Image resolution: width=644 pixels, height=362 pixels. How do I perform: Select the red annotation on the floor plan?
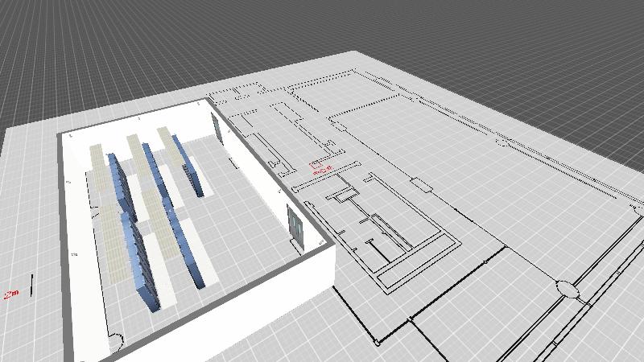(x=321, y=168)
